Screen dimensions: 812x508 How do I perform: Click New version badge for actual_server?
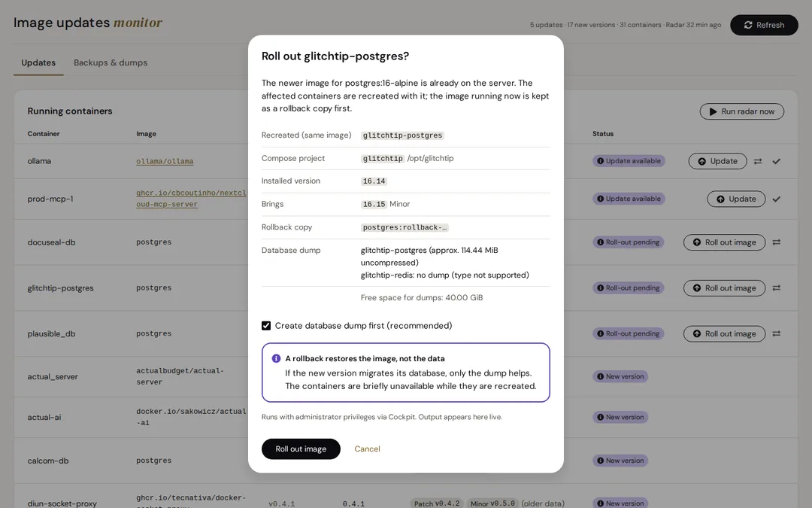pos(620,376)
